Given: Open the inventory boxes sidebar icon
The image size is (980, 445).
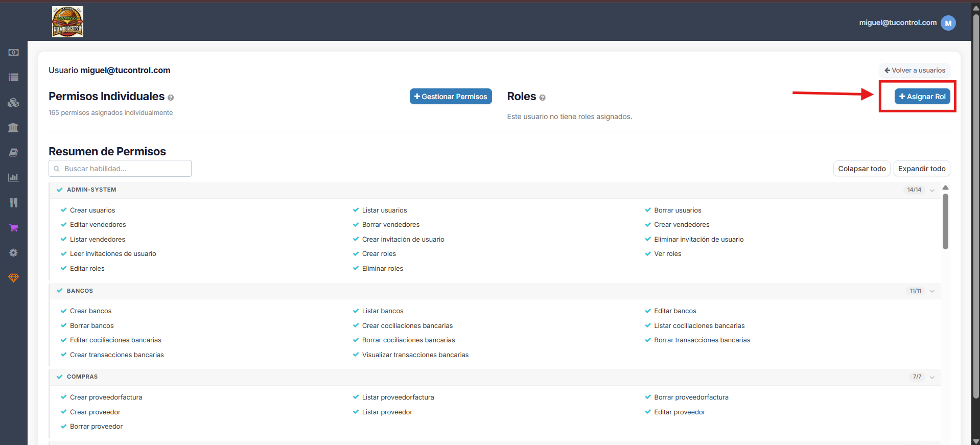Looking at the screenshot, I should coord(13,102).
